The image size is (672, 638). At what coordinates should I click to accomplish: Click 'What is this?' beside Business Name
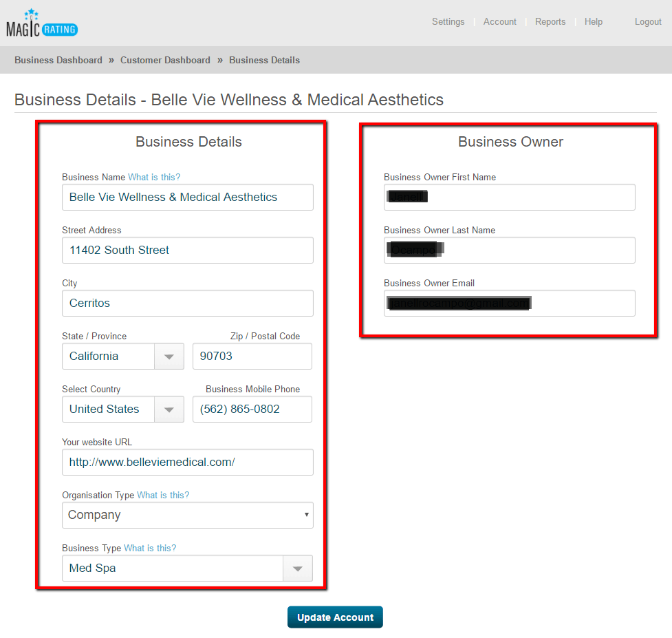[x=154, y=177]
